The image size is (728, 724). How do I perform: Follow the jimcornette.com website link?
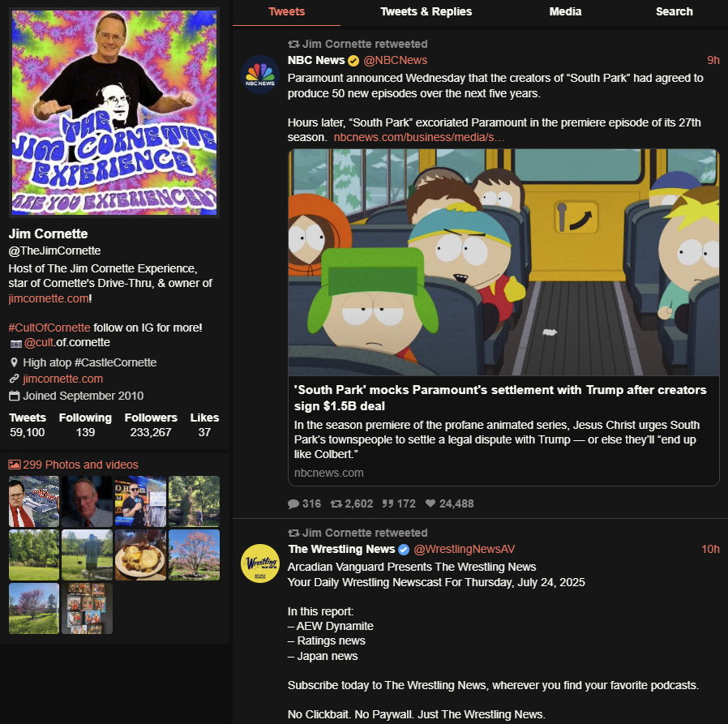62,379
